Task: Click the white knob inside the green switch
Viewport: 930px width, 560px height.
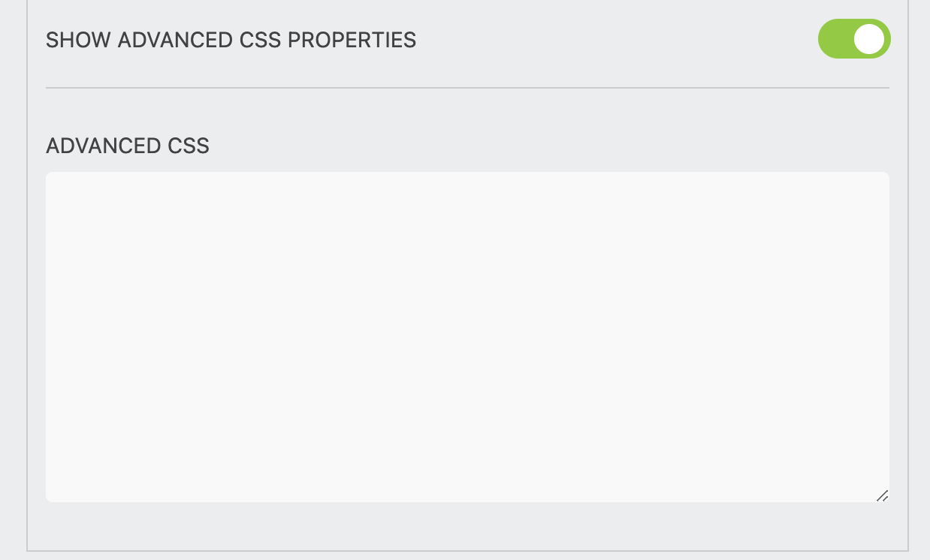Action: 870,38
